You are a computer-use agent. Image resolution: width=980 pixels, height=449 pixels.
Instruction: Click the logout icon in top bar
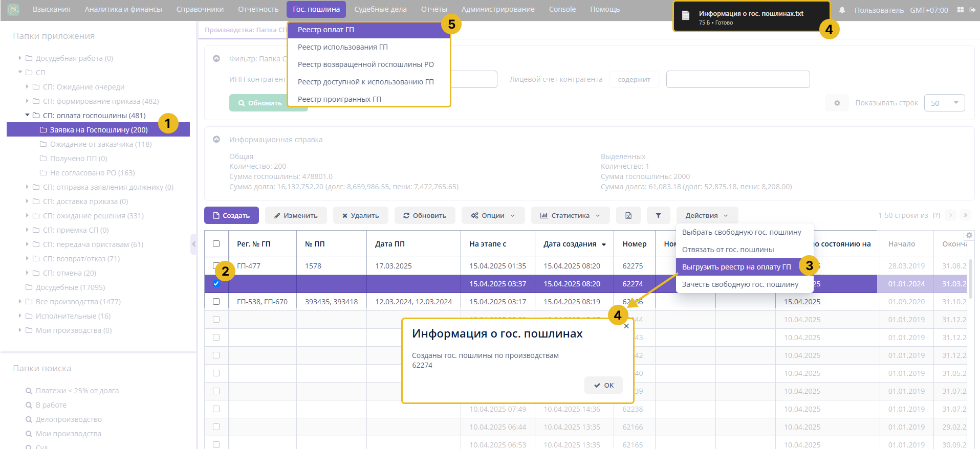tap(972, 10)
